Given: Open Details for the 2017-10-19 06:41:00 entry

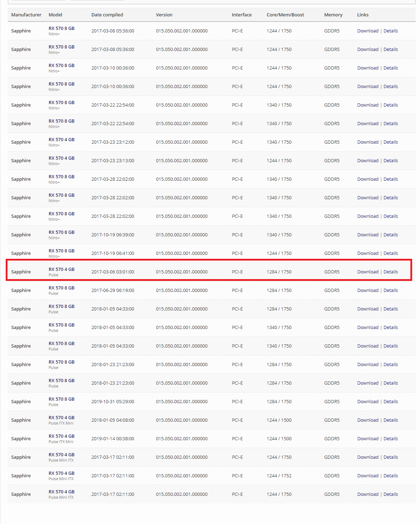Looking at the screenshot, I should (390, 253).
